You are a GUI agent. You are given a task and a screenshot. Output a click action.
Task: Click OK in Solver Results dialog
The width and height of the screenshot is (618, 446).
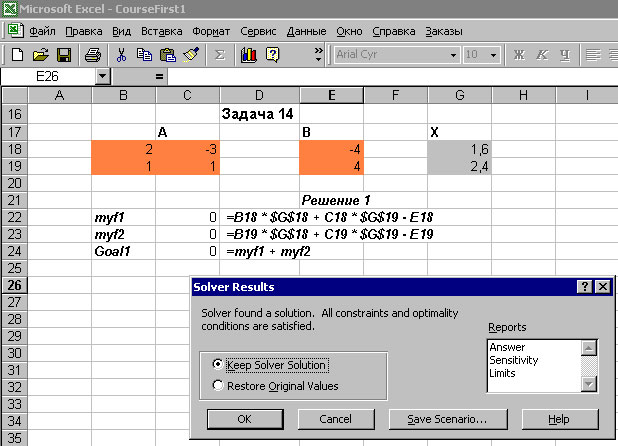tap(245, 418)
